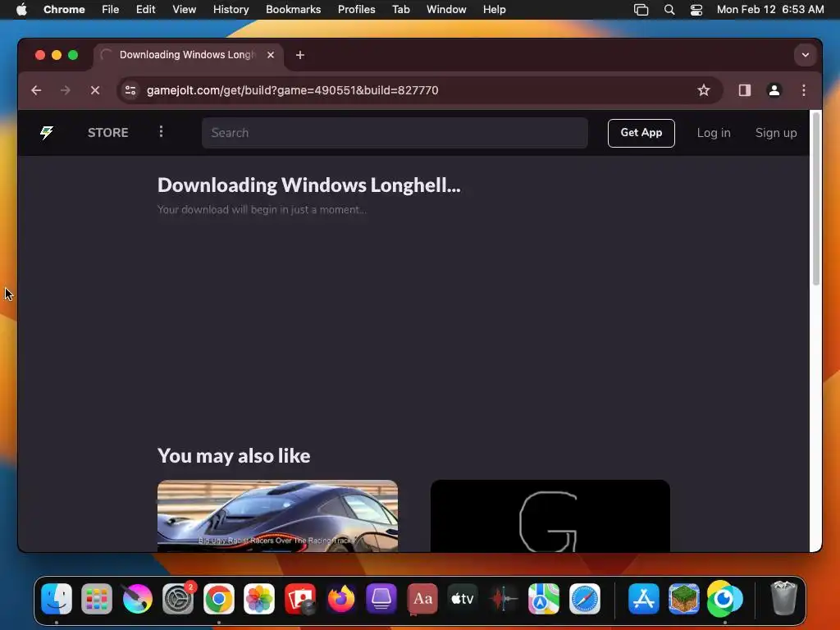The image size is (840, 630).
Task: Bookmark this page with the star icon
Action: tap(703, 90)
